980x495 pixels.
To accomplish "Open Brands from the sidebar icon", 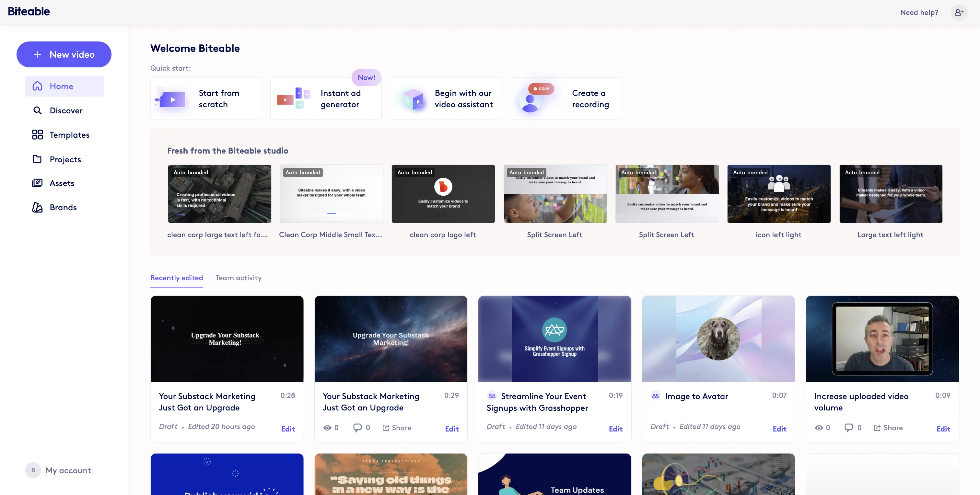I will pyautogui.click(x=37, y=208).
